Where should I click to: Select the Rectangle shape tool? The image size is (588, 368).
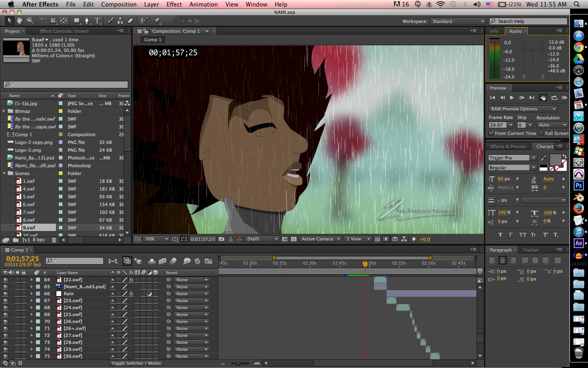click(77, 20)
